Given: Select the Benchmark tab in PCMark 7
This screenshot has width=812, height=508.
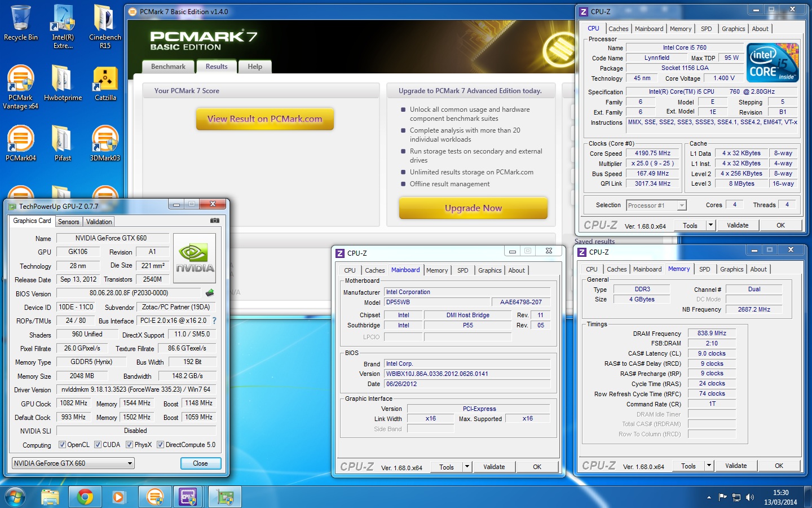Looking at the screenshot, I should click(x=168, y=67).
